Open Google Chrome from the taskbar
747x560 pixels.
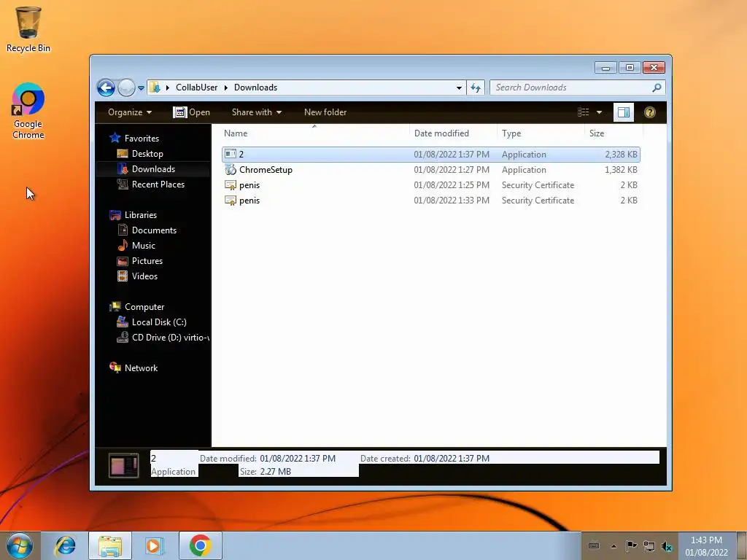point(200,545)
